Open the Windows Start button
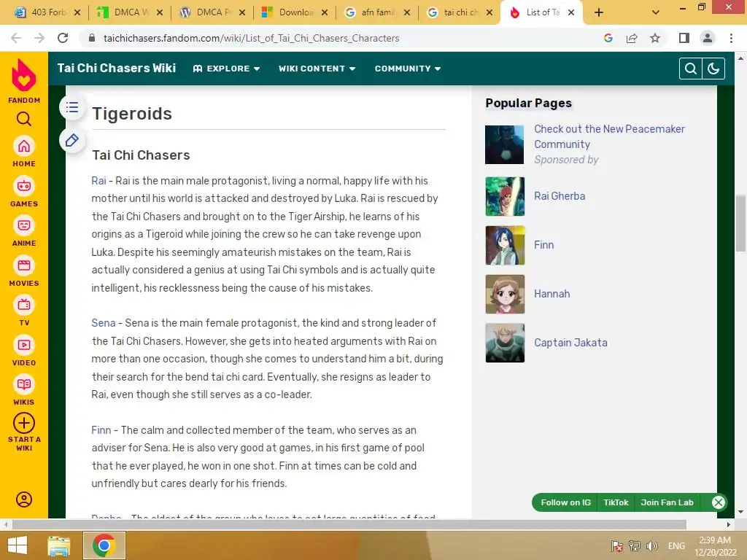Image resolution: width=747 pixels, height=560 pixels. 18,545
